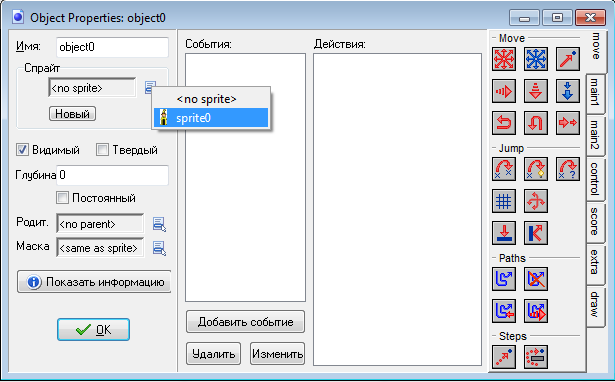Toggle the Видимый checkbox
Screen dimensions: 615x382
[22, 149]
